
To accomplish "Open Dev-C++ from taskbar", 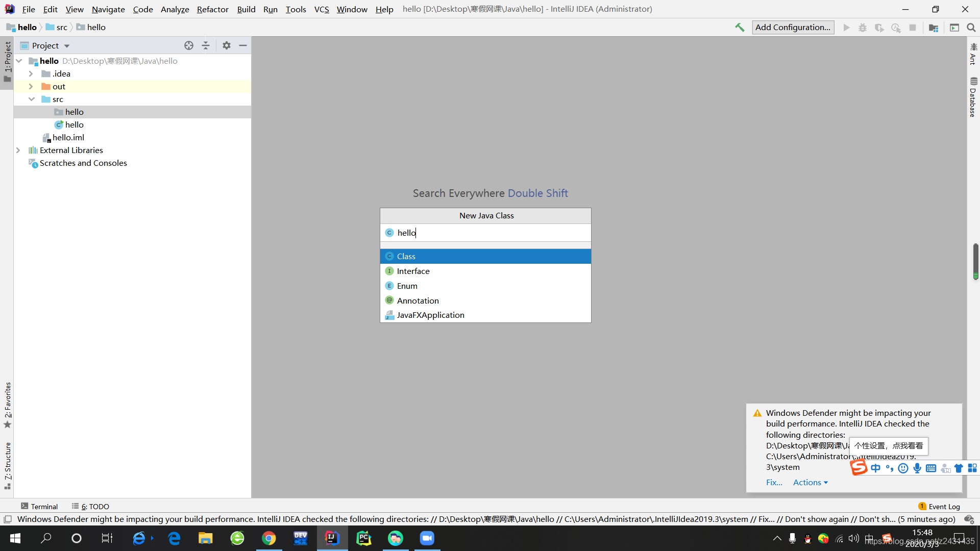I will tap(300, 538).
